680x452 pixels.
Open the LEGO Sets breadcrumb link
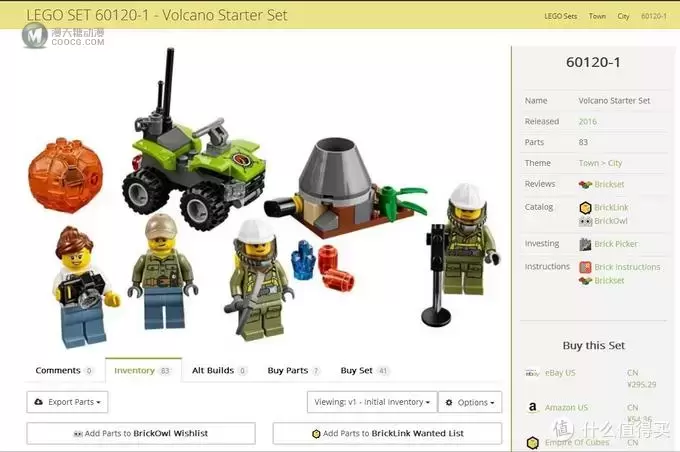561,16
